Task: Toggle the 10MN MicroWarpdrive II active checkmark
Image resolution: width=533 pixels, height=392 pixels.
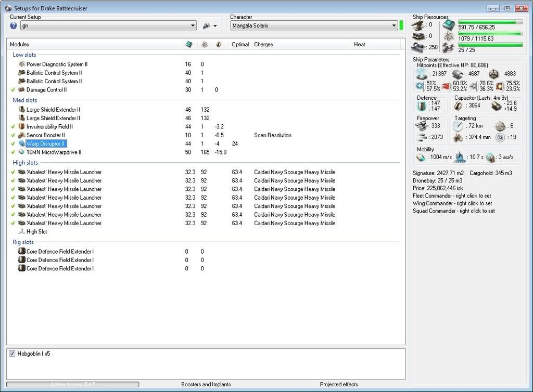Action: [x=13, y=152]
